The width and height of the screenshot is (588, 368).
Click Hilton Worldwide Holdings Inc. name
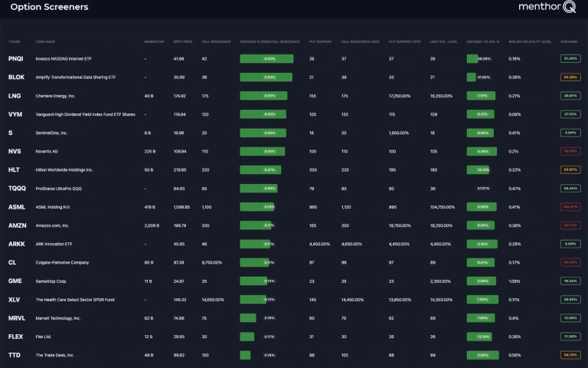(64, 169)
